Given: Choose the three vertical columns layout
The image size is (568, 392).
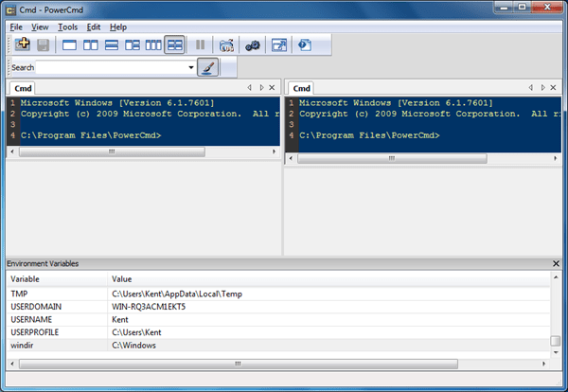Looking at the screenshot, I should [x=153, y=45].
